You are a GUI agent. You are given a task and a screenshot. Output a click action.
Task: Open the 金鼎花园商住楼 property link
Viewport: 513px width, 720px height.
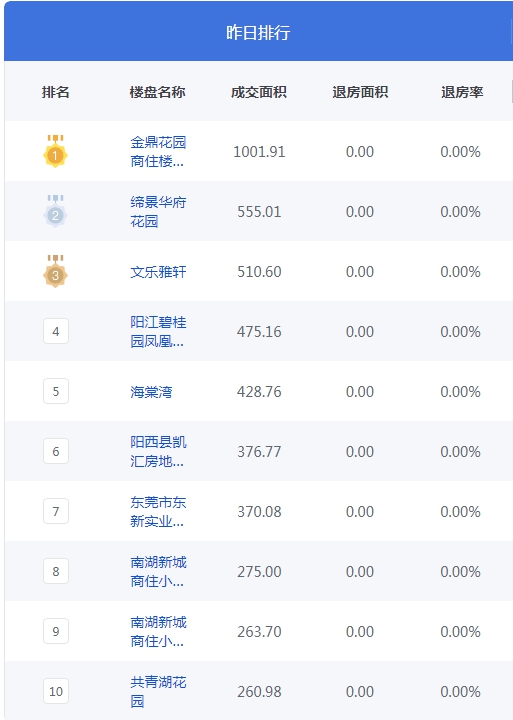[158, 152]
